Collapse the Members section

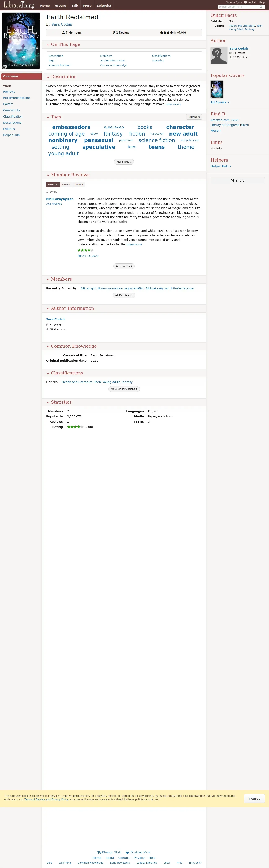coord(48,280)
